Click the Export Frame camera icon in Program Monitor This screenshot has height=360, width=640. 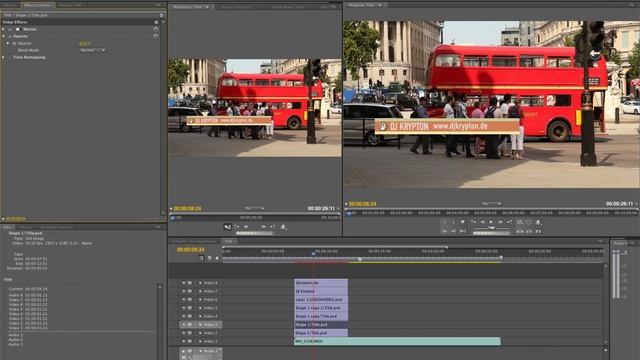[538, 222]
